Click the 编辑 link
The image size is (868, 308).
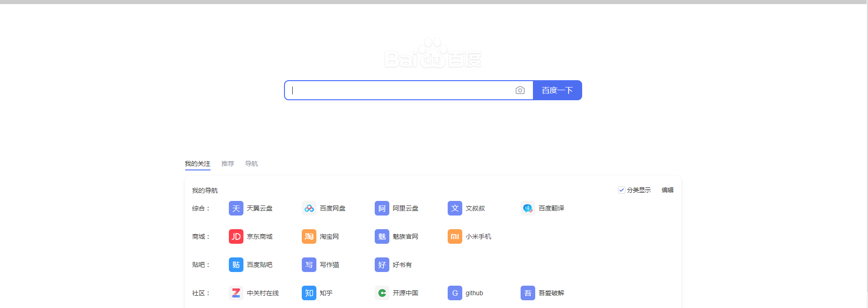click(x=667, y=190)
